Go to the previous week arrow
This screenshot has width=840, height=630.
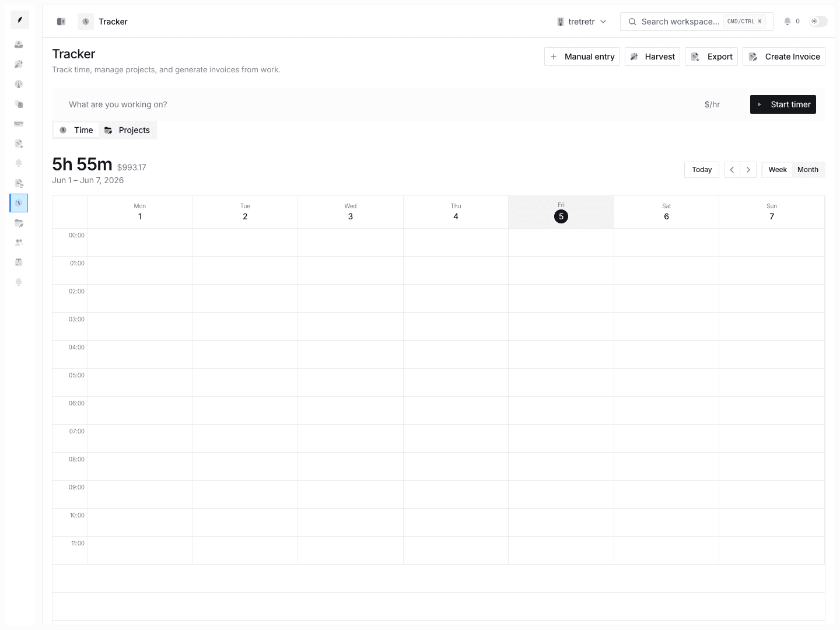[732, 170]
